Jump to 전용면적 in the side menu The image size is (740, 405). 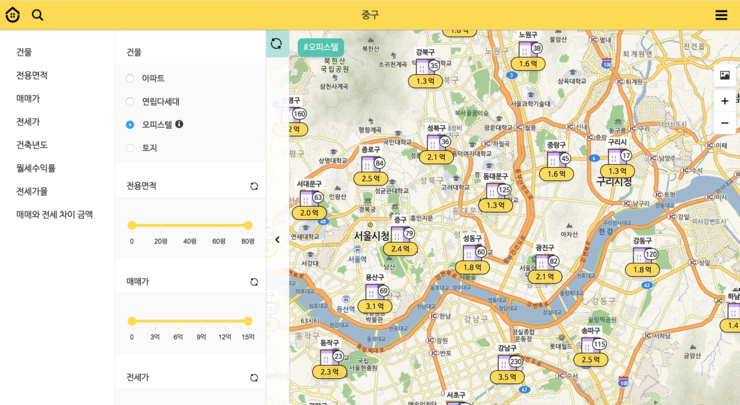click(x=32, y=75)
